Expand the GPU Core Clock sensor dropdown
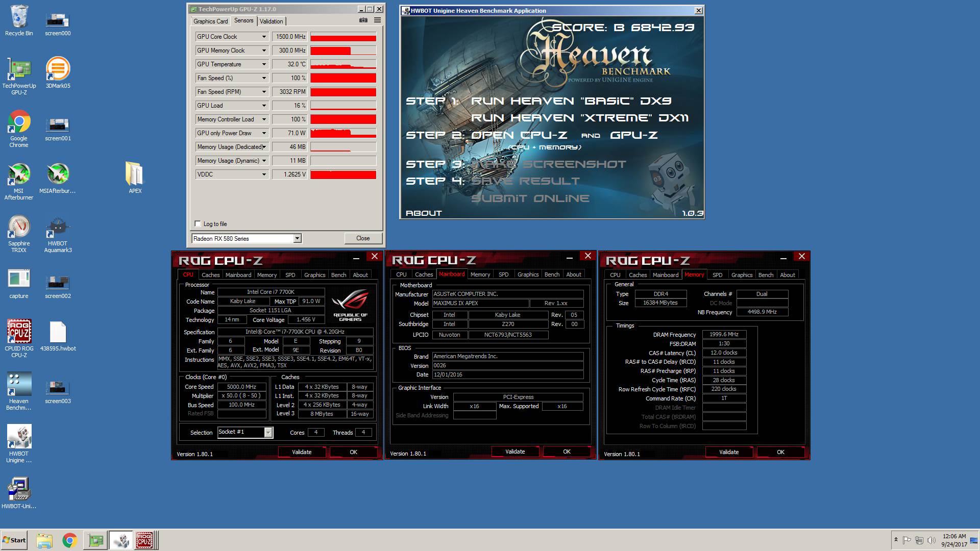Image resolution: width=980 pixels, height=551 pixels. coord(264,37)
